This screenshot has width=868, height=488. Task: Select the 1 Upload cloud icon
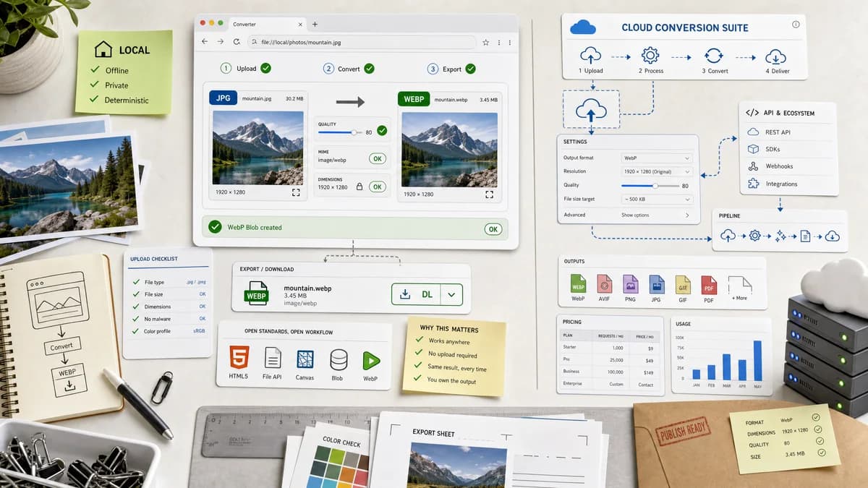point(590,55)
